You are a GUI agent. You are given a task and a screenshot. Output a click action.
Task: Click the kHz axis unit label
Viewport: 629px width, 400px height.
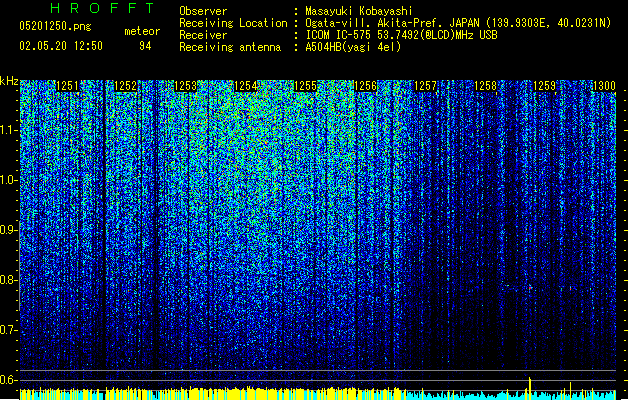point(9,81)
